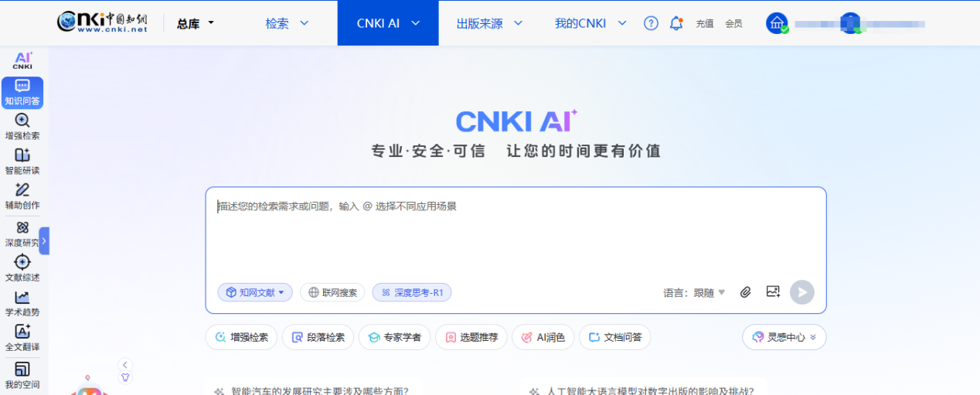Toggle the 联网搜索 option
The image size is (980, 395).
tap(332, 292)
